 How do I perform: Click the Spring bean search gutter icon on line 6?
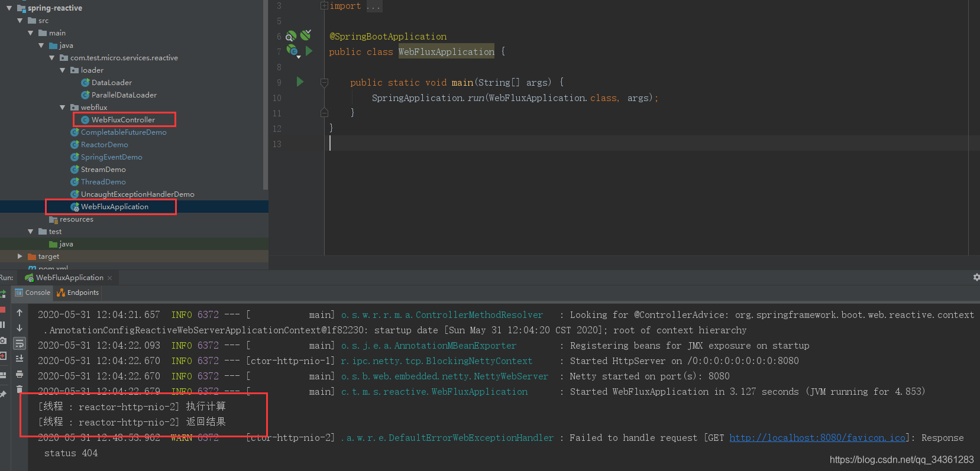point(291,37)
